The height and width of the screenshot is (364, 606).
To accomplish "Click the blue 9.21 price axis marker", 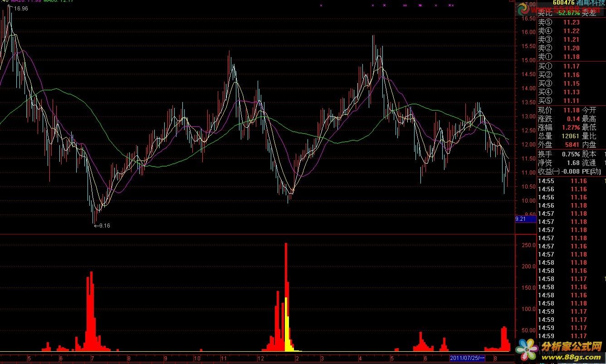I will point(525,219).
